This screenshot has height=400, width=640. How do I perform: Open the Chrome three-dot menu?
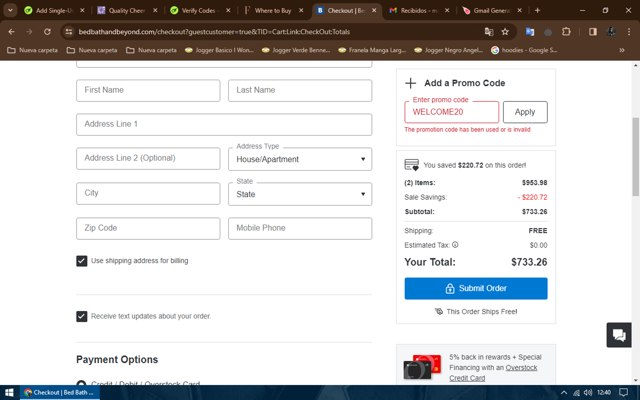pos(629,32)
